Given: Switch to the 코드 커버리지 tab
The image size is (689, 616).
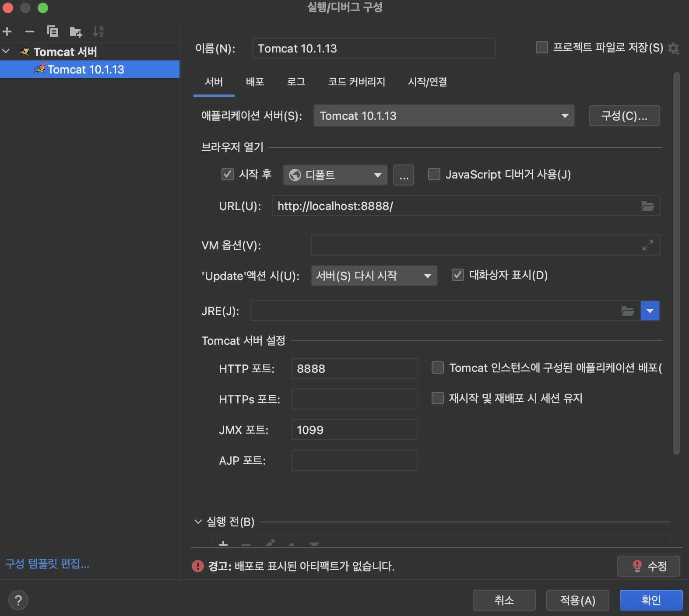Looking at the screenshot, I should (x=357, y=82).
